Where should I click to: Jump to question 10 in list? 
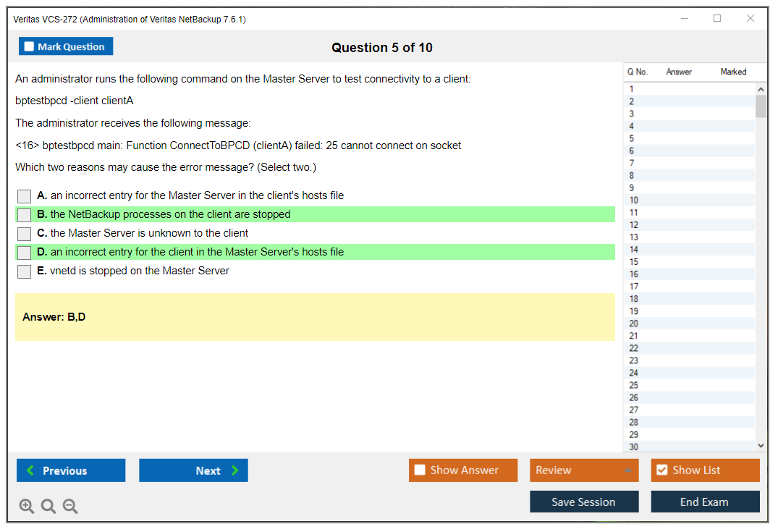click(634, 200)
